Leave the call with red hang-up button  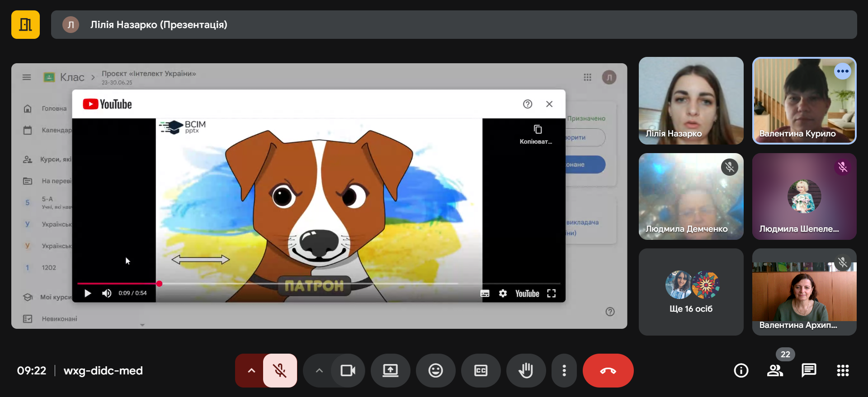click(x=608, y=370)
